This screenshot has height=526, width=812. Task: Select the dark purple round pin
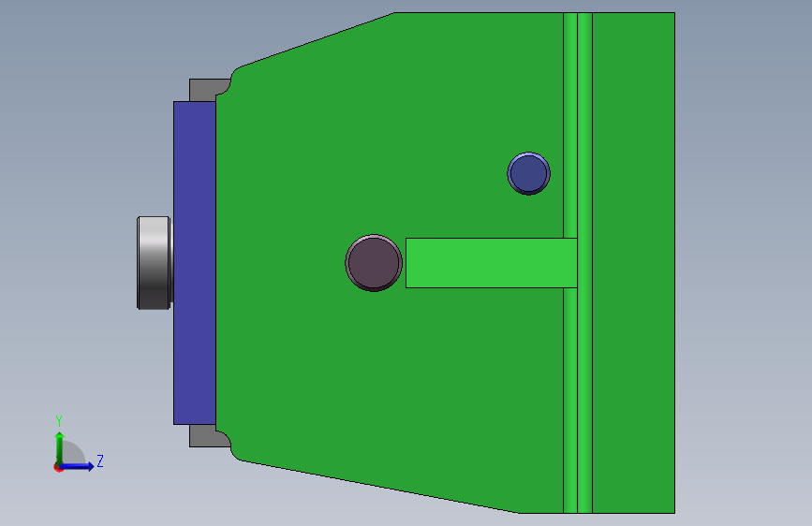coord(374,263)
